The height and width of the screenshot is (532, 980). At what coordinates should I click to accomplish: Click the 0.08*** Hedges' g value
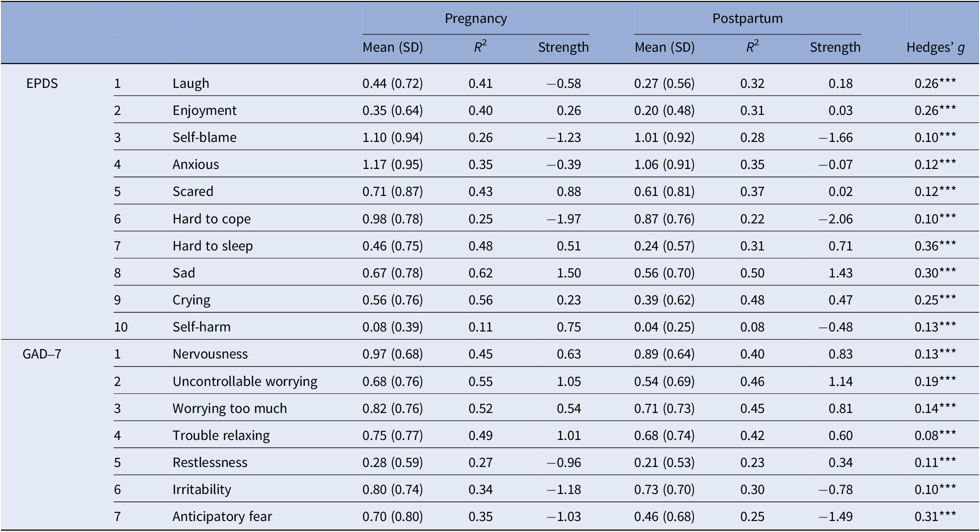(935, 435)
